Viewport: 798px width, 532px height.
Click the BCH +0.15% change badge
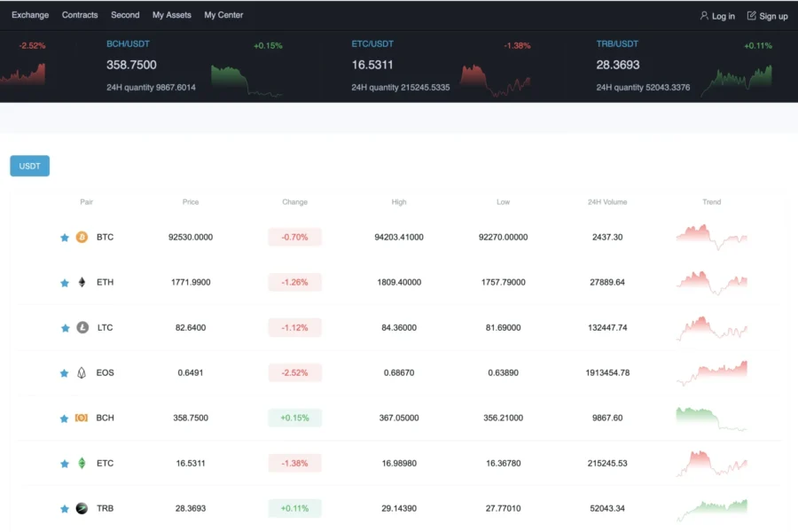click(294, 418)
